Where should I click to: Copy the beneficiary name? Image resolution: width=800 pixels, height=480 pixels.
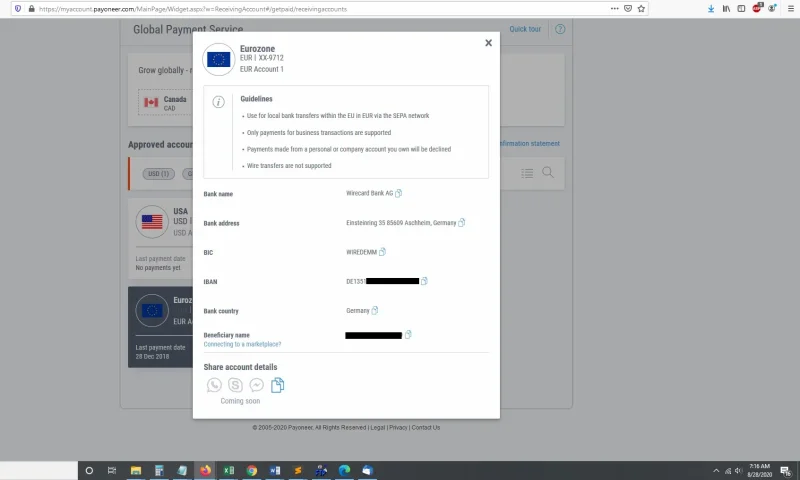[408, 335]
